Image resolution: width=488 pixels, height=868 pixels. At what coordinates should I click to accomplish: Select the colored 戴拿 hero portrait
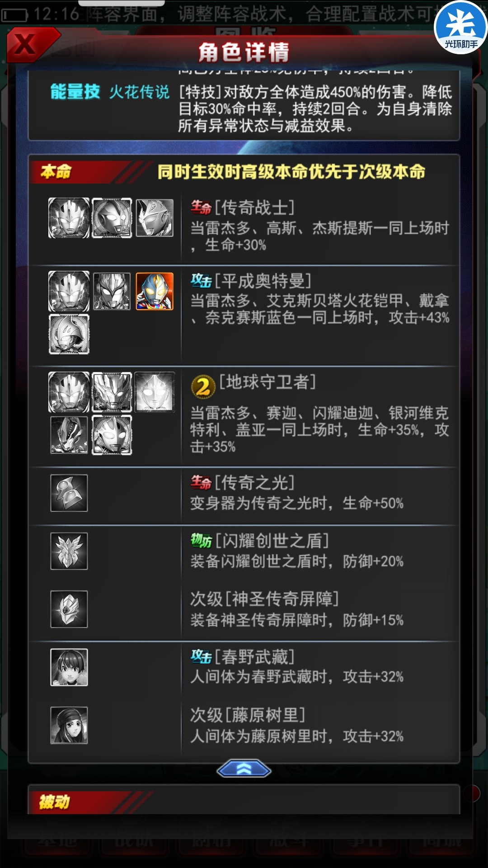(155, 292)
